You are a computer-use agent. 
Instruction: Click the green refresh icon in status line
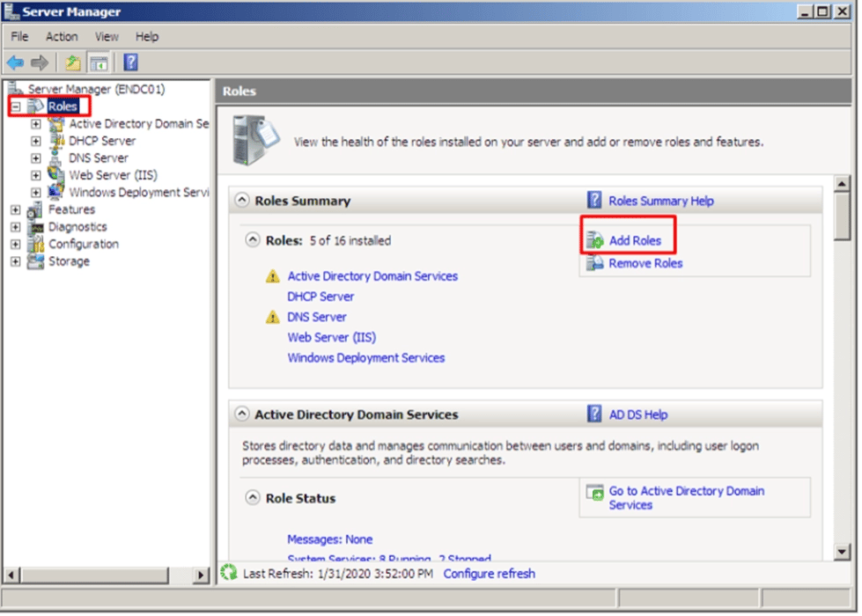pyautogui.click(x=228, y=573)
